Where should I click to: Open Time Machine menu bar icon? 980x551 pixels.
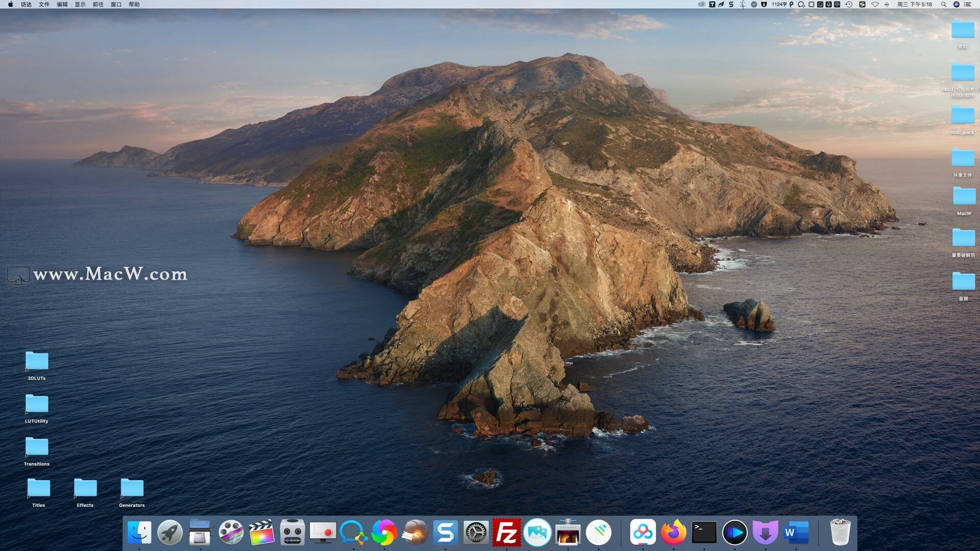click(849, 5)
